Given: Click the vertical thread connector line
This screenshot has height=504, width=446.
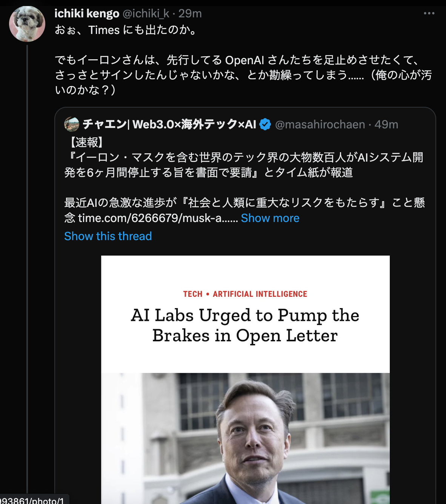Looking at the screenshot, I should (x=27, y=264).
